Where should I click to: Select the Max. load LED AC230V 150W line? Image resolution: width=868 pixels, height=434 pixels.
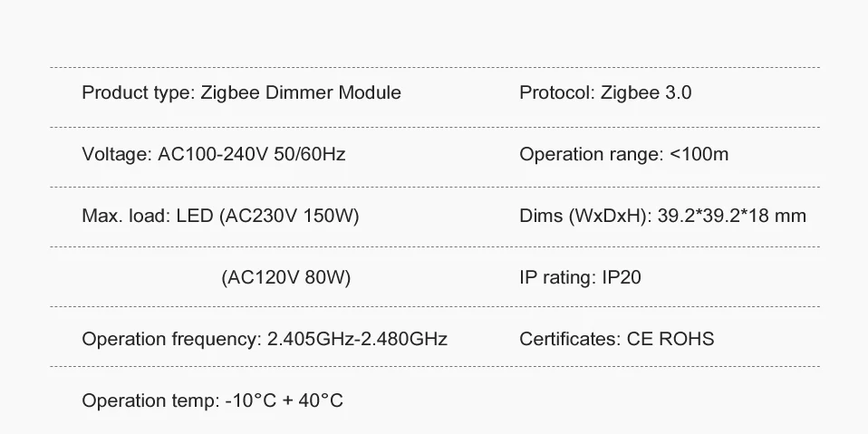pyautogui.click(x=220, y=216)
